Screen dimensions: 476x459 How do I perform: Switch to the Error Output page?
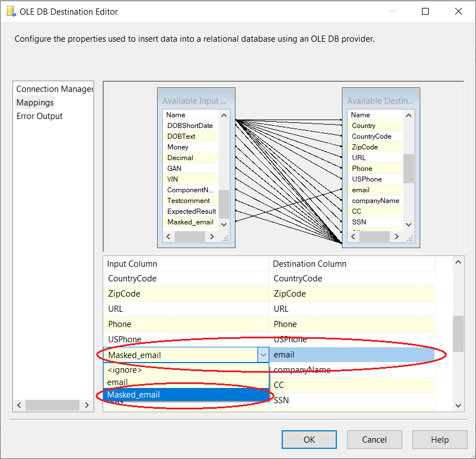point(39,116)
